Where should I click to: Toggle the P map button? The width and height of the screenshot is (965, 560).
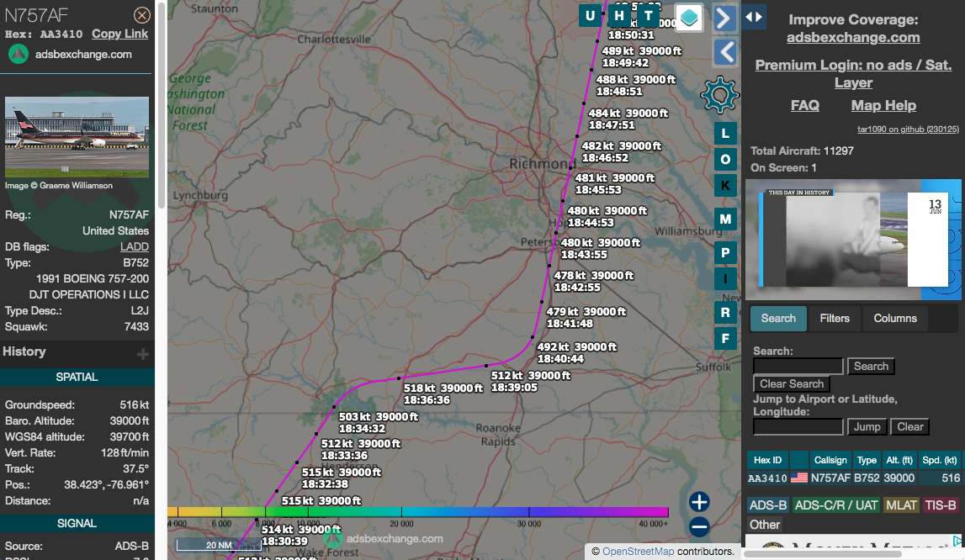pos(725,252)
